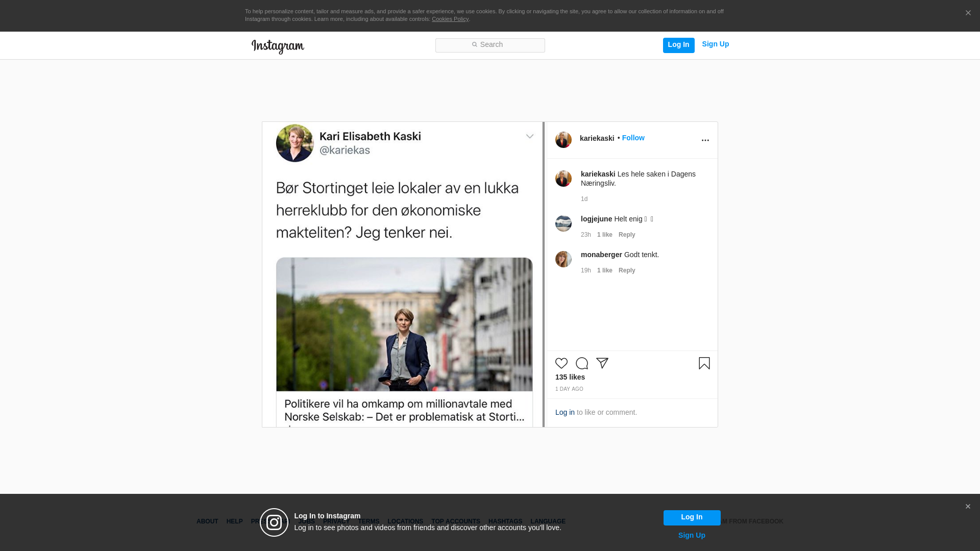Open the LANGUAGE footer selector

tap(548, 521)
